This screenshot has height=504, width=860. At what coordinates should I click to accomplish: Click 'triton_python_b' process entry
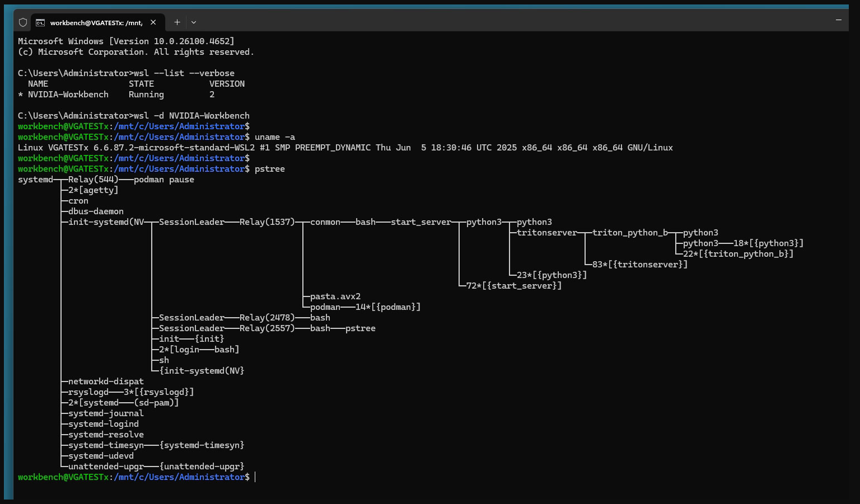point(630,233)
